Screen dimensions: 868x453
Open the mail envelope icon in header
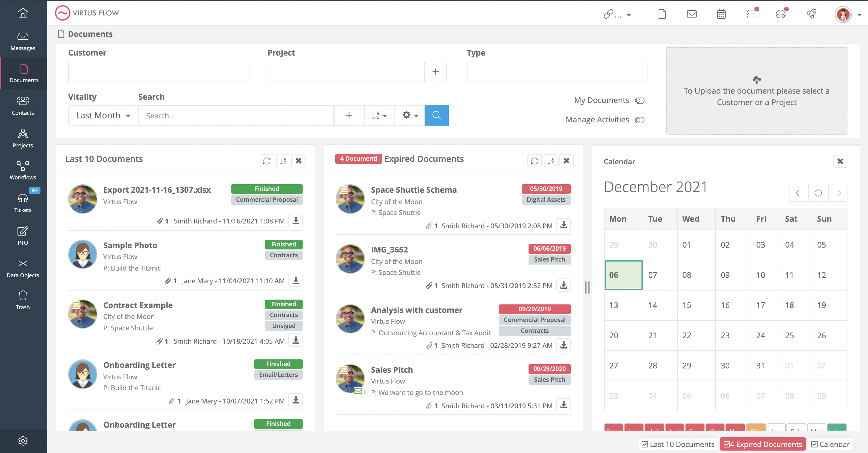pyautogui.click(x=691, y=14)
